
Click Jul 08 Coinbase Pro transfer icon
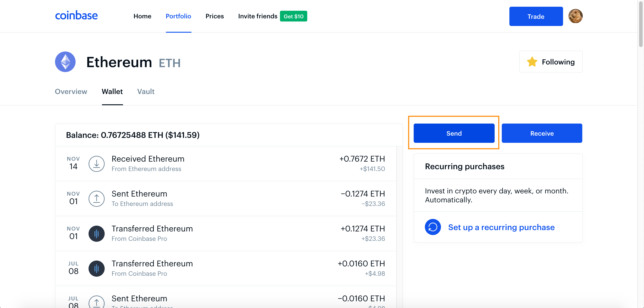(x=97, y=268)
